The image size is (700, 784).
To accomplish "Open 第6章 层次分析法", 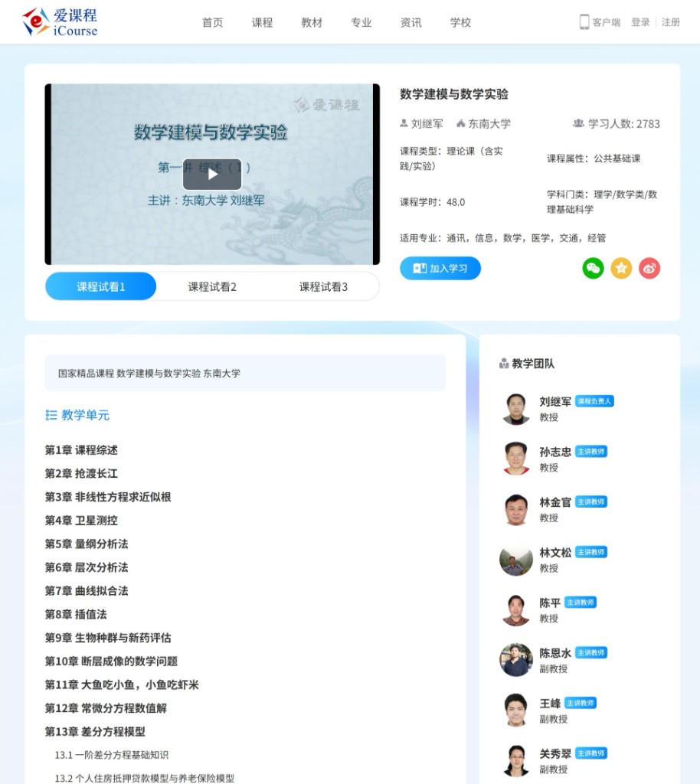I will point(87,567).
